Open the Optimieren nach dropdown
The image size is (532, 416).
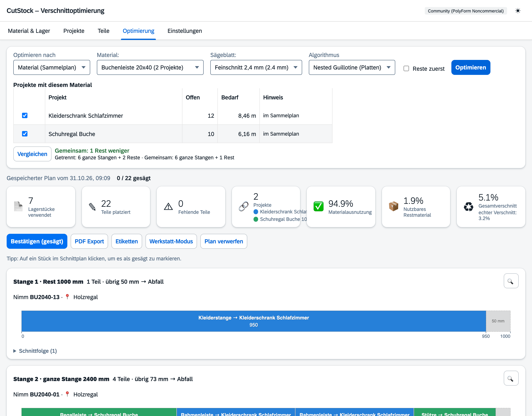(x=52, y=67)
